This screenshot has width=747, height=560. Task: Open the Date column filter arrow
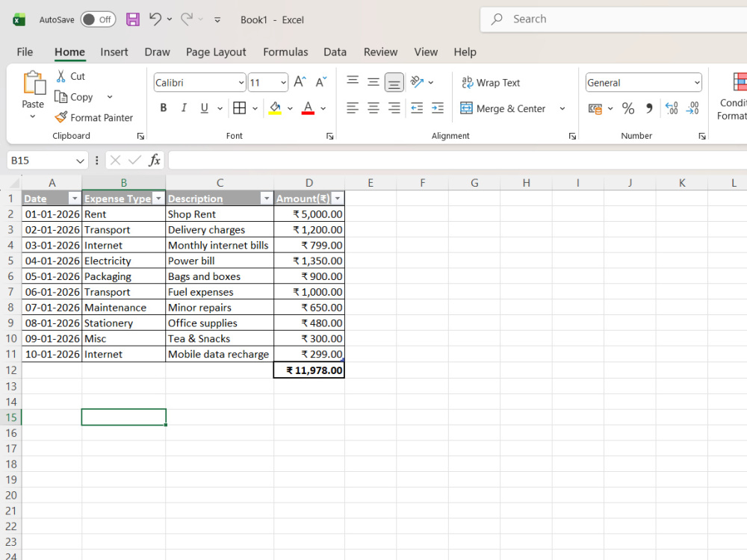tap(74, 199)
